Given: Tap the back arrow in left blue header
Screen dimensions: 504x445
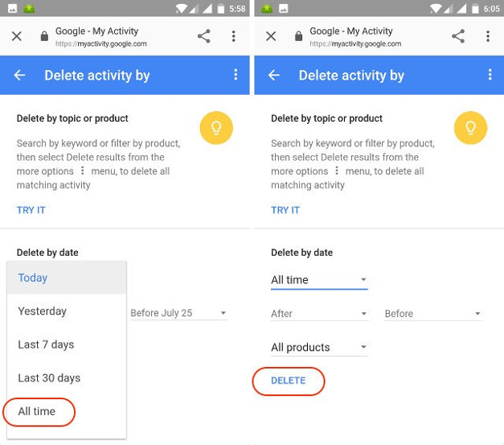Looking at the screenshot, I should pyautogui.click(x=19, y=76).
